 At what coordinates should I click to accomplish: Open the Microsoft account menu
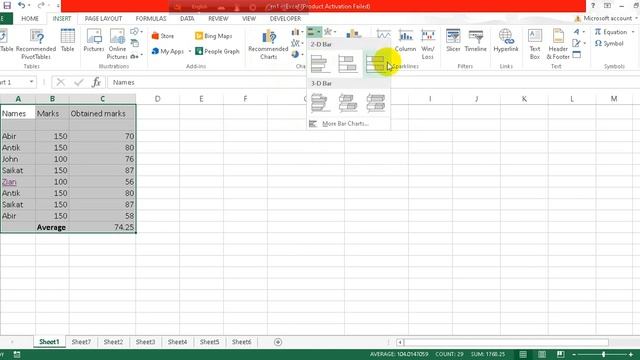[606, 18]
